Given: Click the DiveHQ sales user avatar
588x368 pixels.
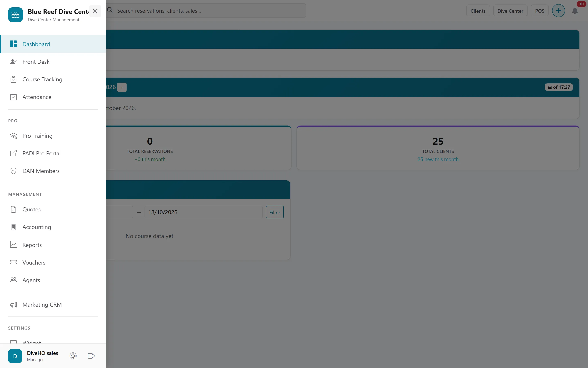Looking at the screenshot, I should [15, 356].
